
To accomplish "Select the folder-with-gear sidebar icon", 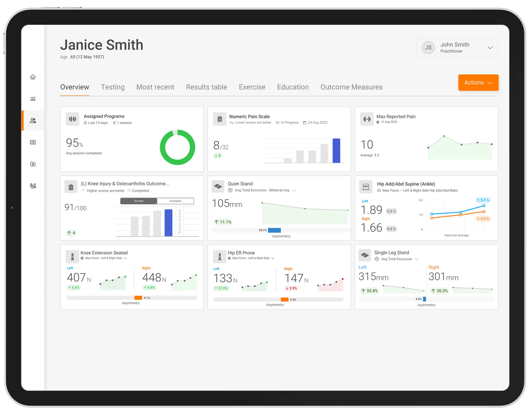I will [x=33, y=164].
